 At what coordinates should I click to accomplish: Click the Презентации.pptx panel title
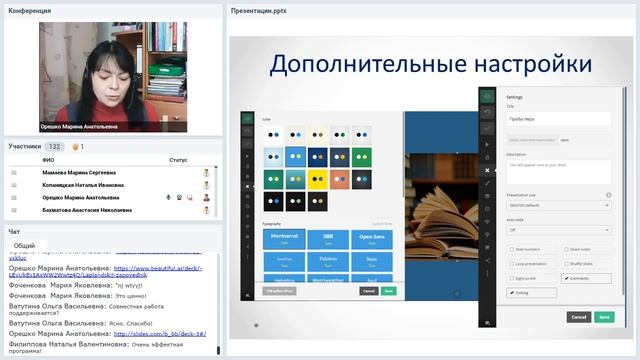click(x=258, y=11)
